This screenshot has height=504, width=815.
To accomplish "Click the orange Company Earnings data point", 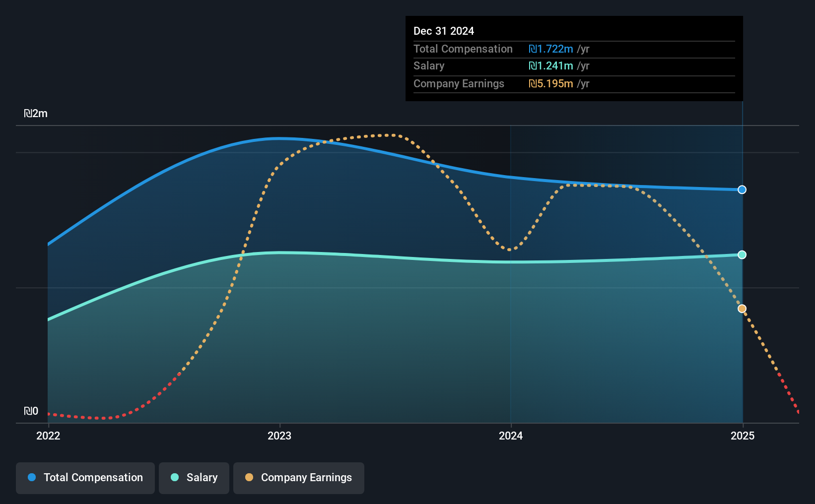I will 742,309.
